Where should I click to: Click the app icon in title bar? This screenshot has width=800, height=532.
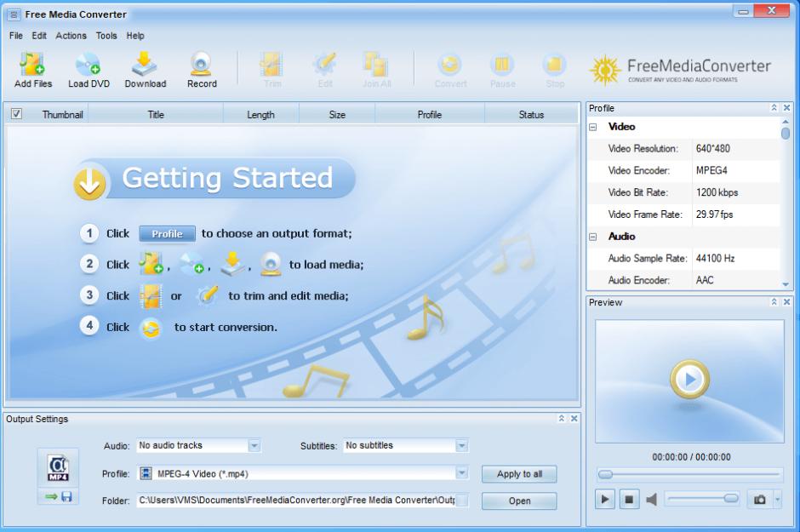[14, 14]
